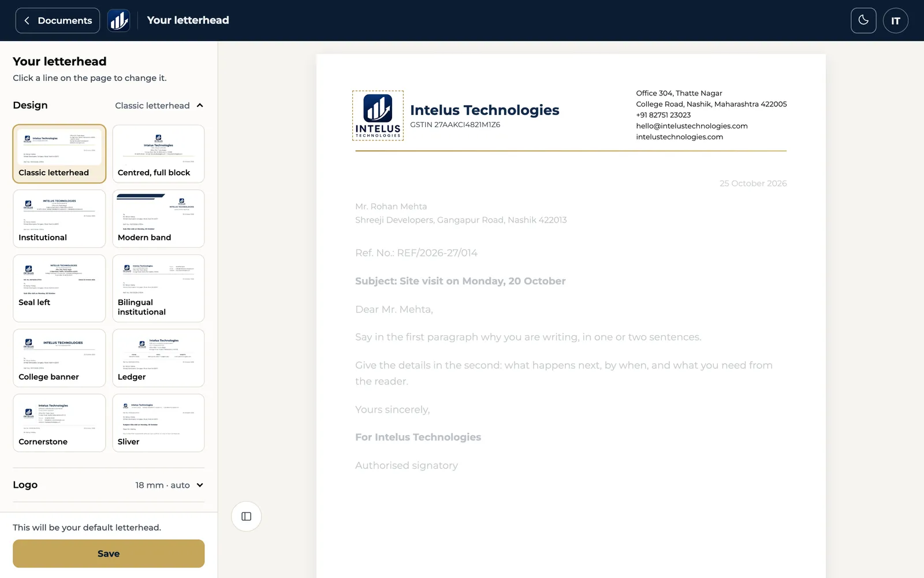This screenshot has width=924, height=578.
Task: Click the Subject: Site visit line
Action: point(460,281)
